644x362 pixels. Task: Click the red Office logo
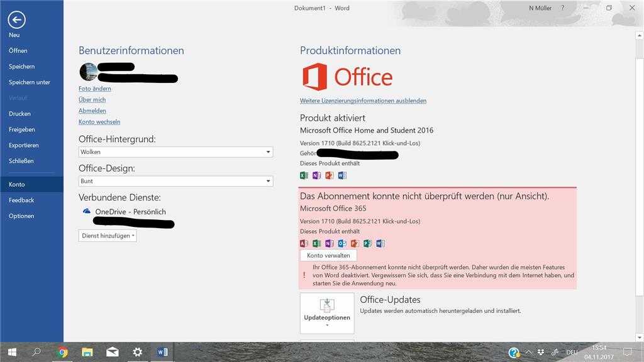(347, 77)
